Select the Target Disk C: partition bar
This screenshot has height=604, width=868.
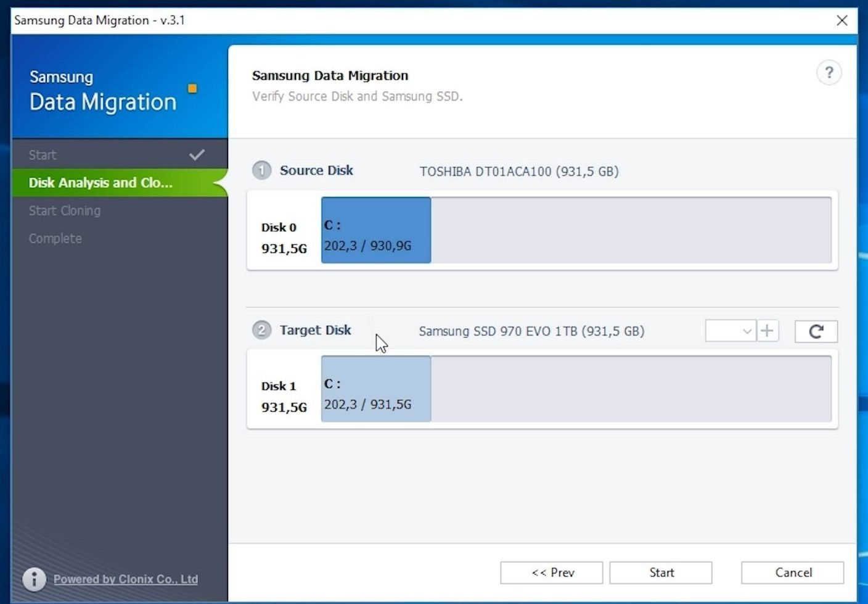tap(376, 389)
